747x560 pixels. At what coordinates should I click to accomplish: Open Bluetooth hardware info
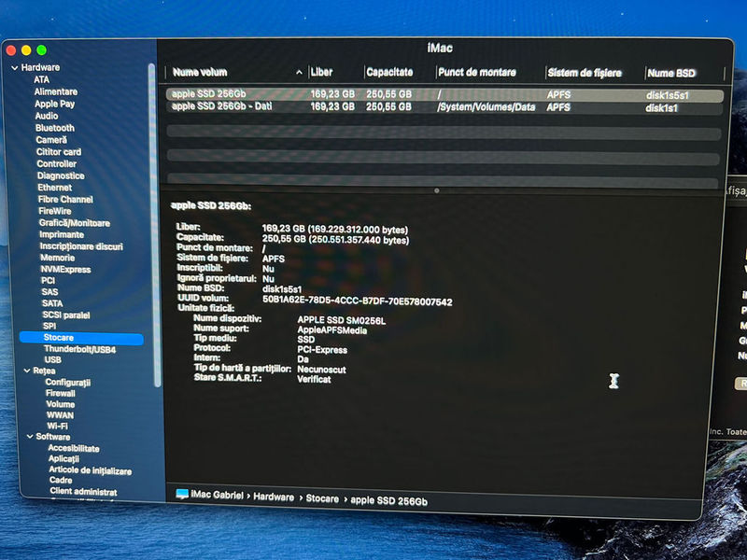point(55,128)
